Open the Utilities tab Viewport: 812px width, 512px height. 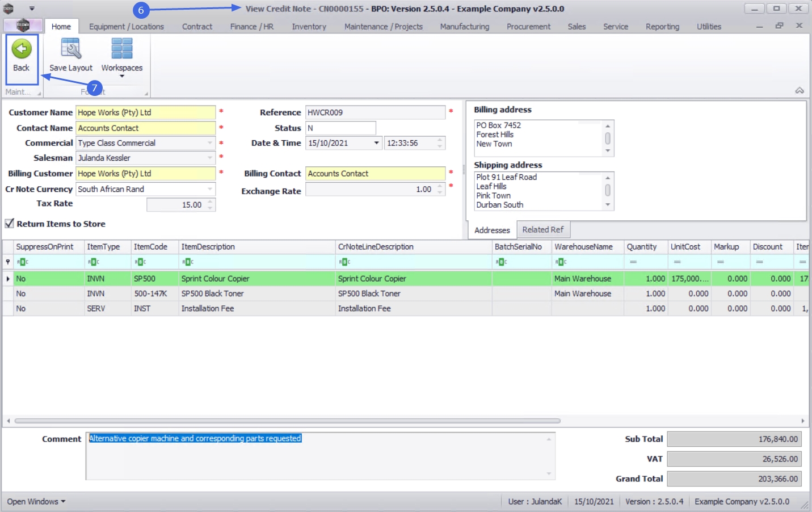709,27
